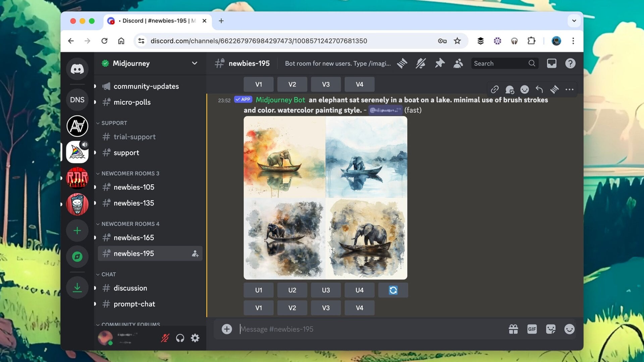Screen dimensions: 644x362
Task: Toggle channel notification mute bell
Action: (x=421, y=63)
